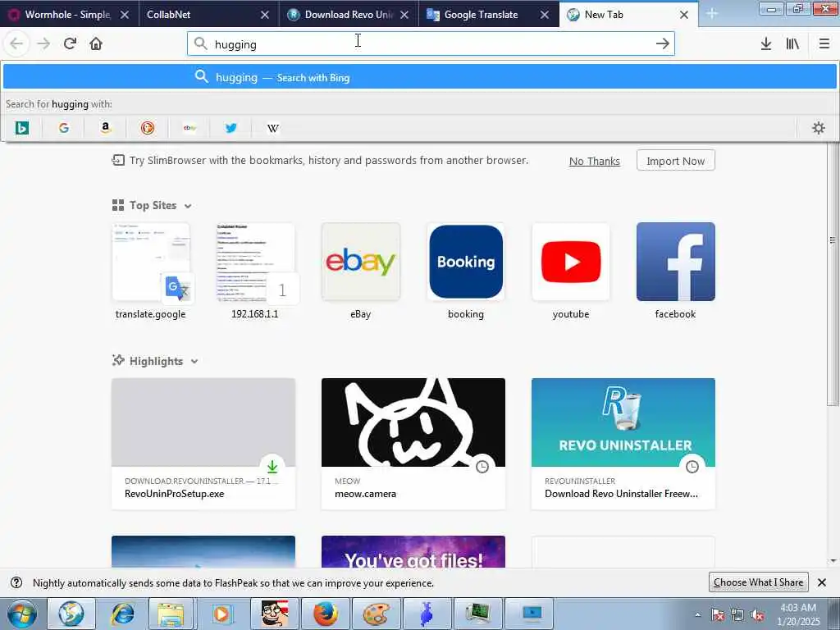Click the muted volume tray icon

pos(757,615)
